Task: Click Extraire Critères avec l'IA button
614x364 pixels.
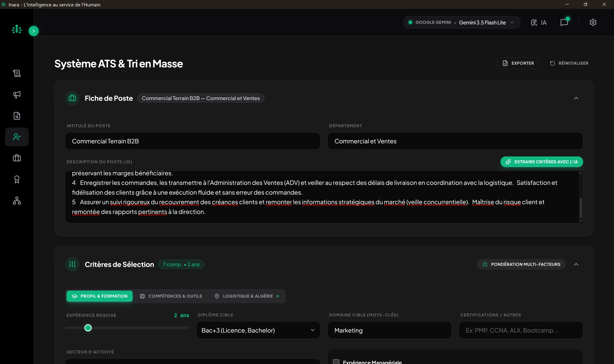Action: pos(542,162)
